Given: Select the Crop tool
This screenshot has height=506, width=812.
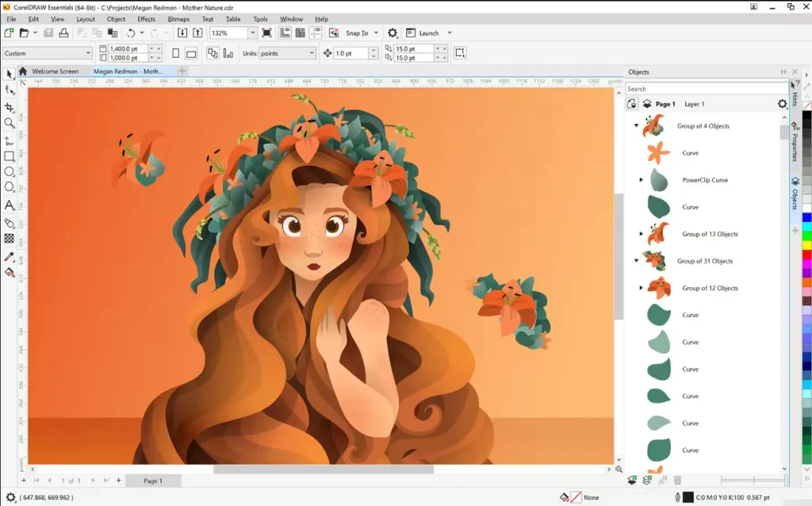Looking at the screenshot, I should pos(9,107).
